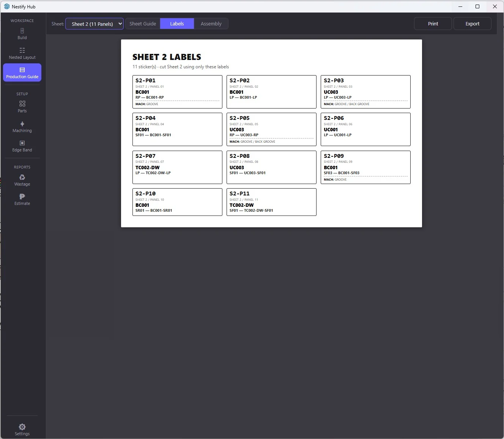Image resolution: width=504 pixels, height=439 pixels.
Task: Select label card S2-P02
Action: (271, 92)
